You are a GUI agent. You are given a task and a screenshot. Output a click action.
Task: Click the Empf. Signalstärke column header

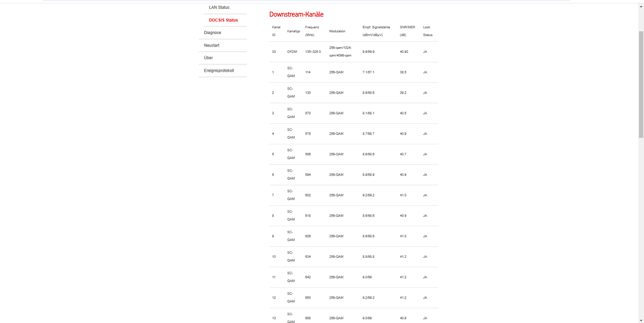pos(376,31)
